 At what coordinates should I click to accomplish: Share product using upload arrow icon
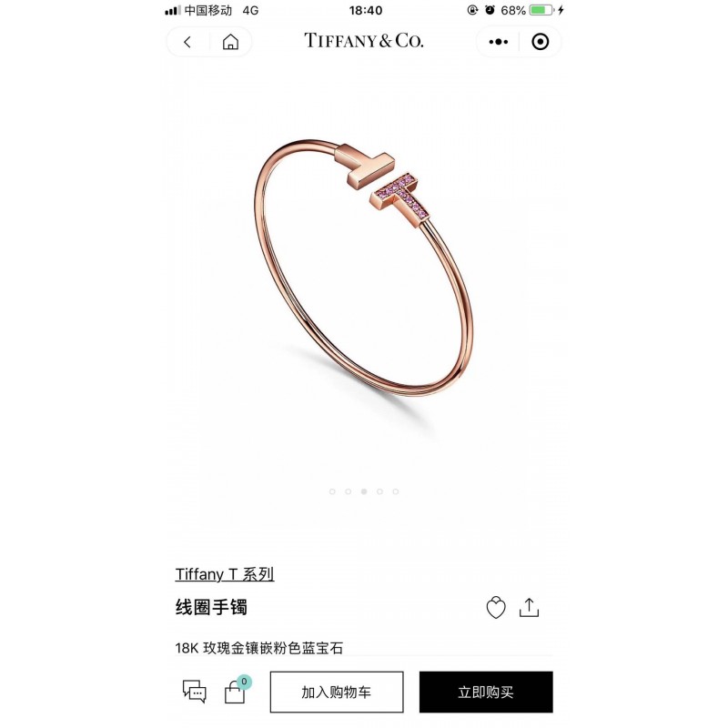(x=529, y=607)
